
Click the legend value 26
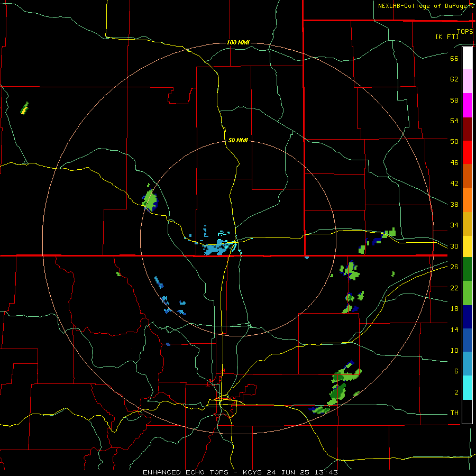(454, 267)
